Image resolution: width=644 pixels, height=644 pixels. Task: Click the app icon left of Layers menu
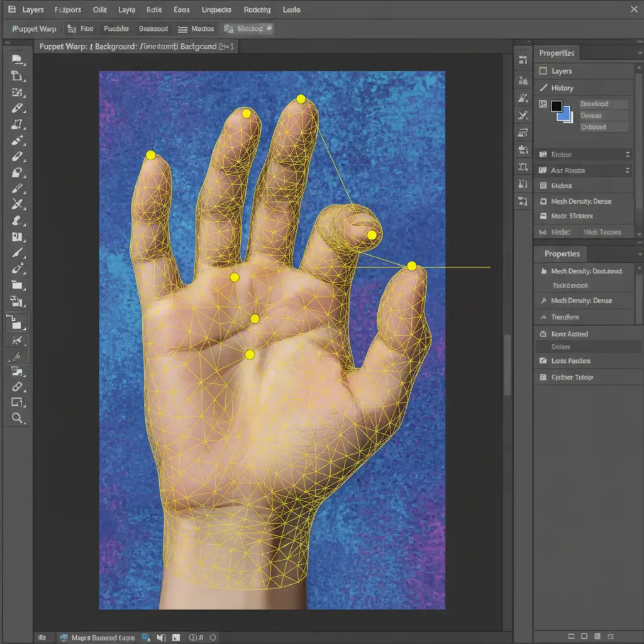click(12, 10)
